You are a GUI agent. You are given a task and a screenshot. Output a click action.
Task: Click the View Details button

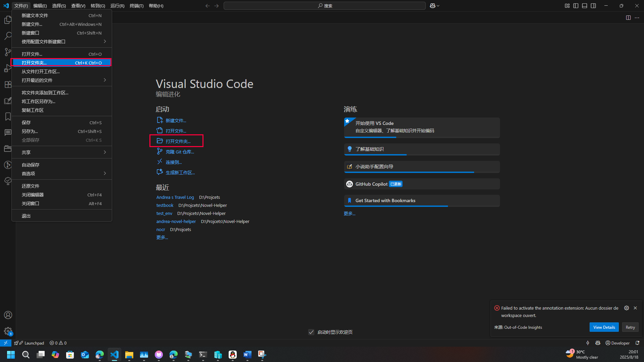604,327
